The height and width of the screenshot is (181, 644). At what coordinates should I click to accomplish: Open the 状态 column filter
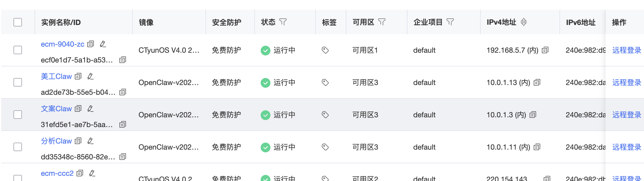283,22
